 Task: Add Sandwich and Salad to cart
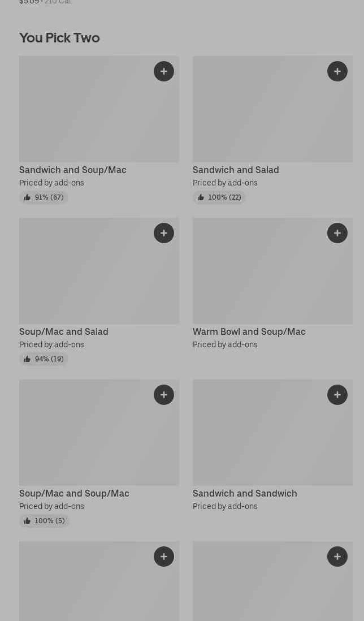tap(337, 71)
